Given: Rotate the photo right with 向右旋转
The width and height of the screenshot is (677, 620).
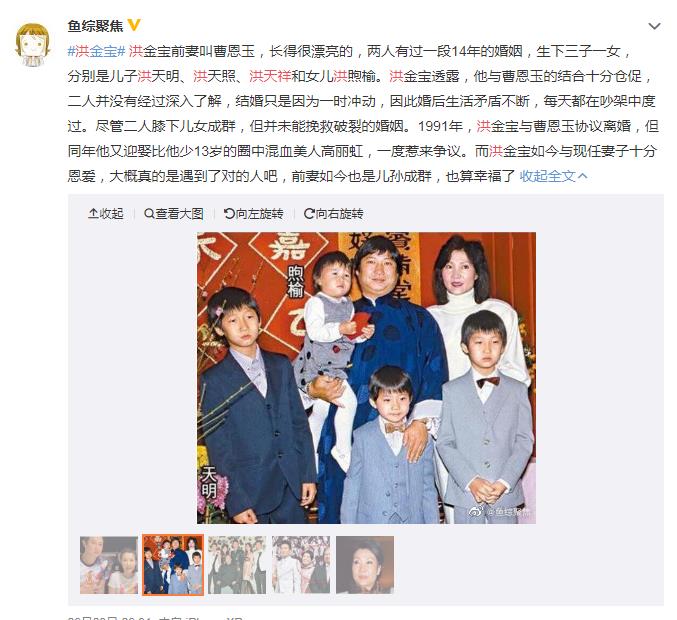Looking at the screenshot, I should point(334,214).
